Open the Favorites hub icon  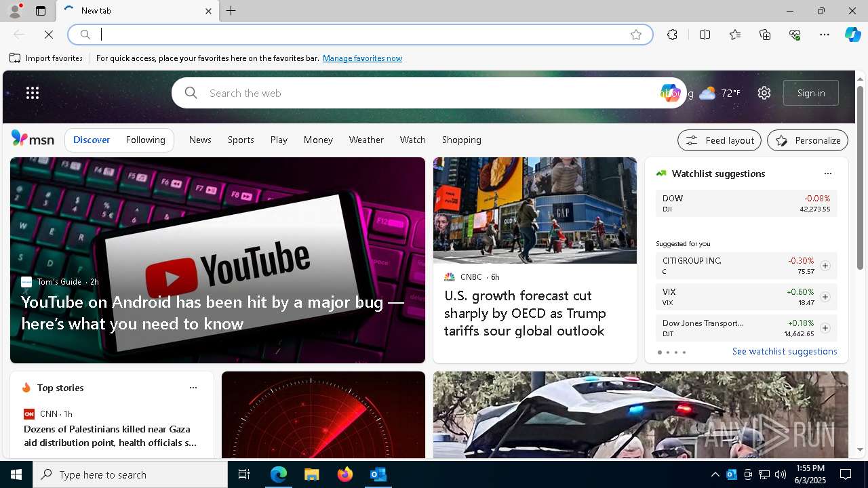click(x=735, y=35)
